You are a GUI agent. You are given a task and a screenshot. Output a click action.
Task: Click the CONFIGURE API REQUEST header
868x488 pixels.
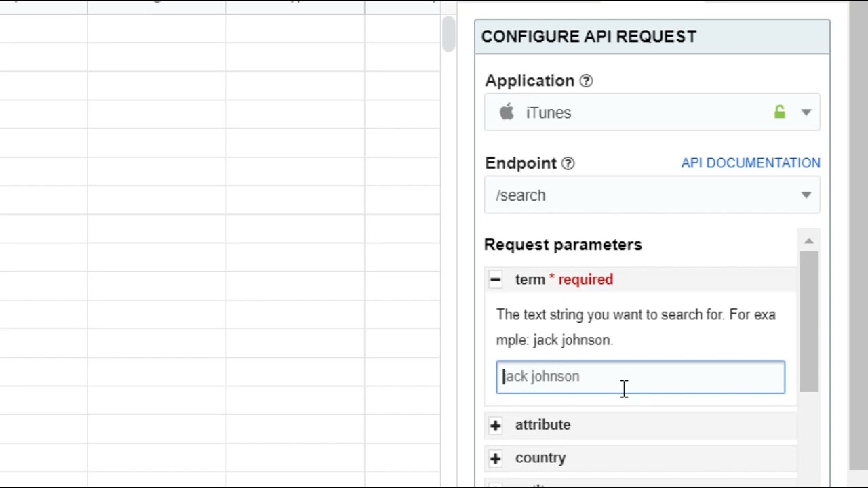(652, 37)
